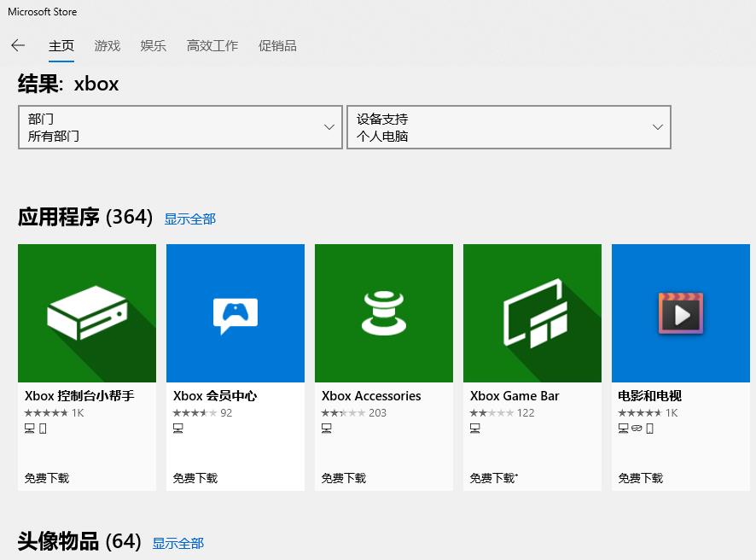The image size is (756, 560).
Task: Select the monitor icon below Xbox Accessories rating
Action: tap(325, 428)
